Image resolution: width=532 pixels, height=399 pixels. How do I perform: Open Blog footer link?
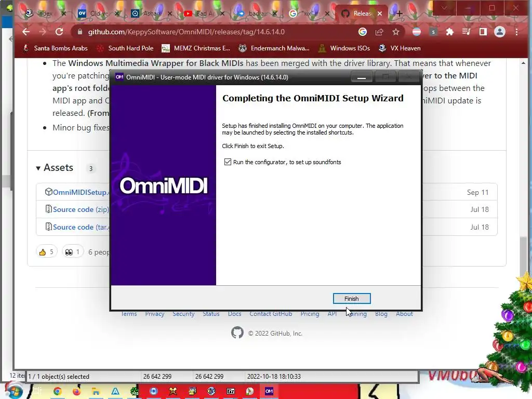[x=381, y=314]
